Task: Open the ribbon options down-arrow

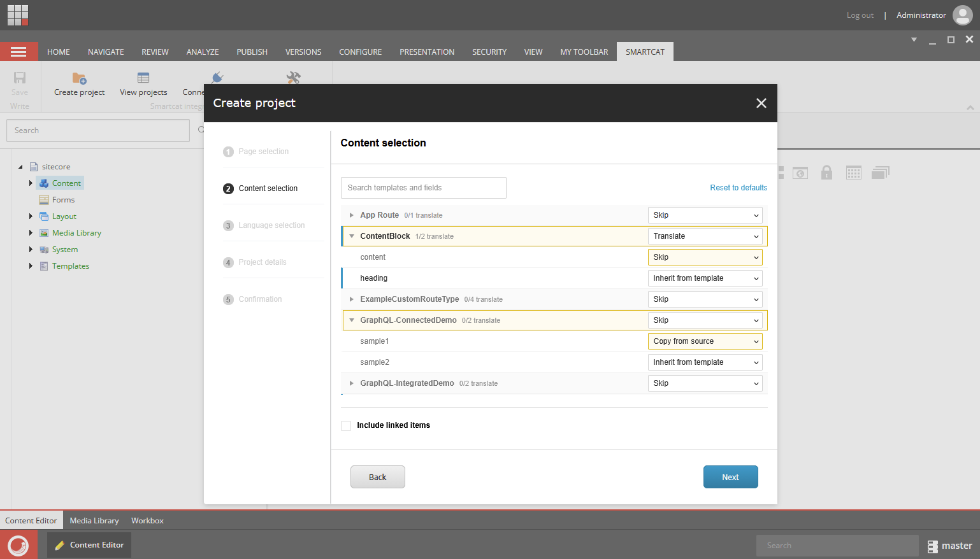Action: point(914,39)
